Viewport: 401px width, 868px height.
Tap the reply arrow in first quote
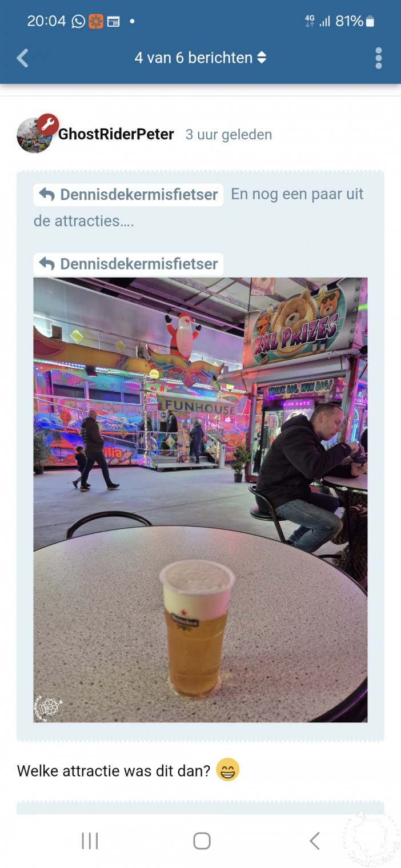(47, 195)
